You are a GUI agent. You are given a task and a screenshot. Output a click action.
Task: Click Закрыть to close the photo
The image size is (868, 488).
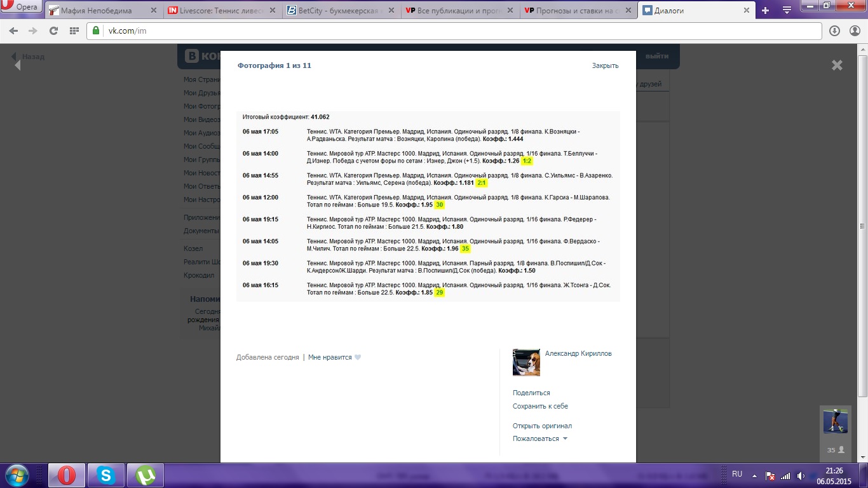605,65
